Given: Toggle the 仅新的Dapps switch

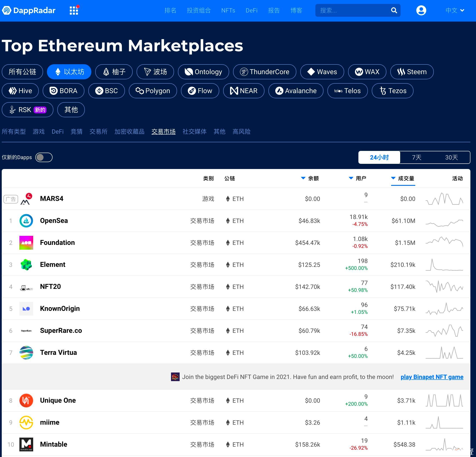Looking at the screenshot, I should tap(44, 157).
